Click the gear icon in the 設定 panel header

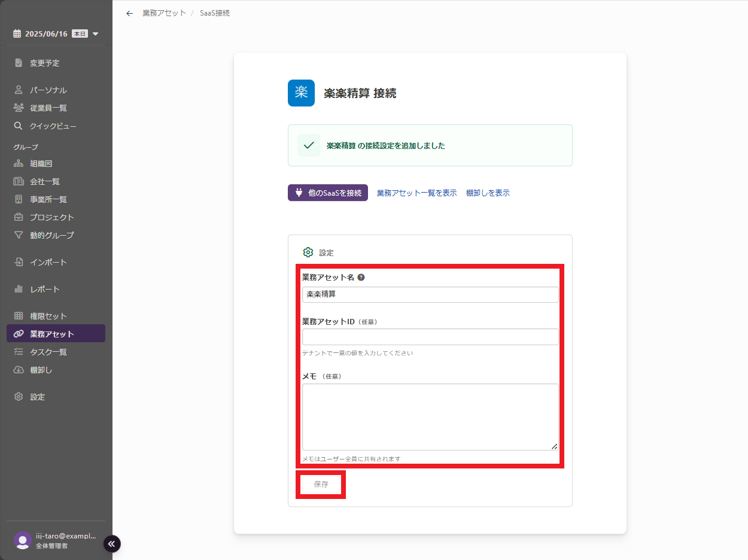308,252
